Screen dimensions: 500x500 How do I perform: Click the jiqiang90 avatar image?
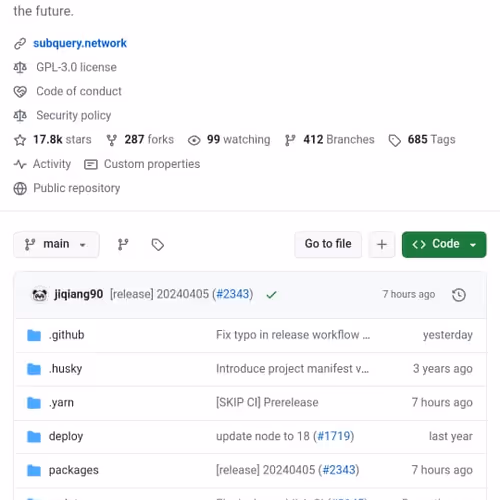coord(40,295)
